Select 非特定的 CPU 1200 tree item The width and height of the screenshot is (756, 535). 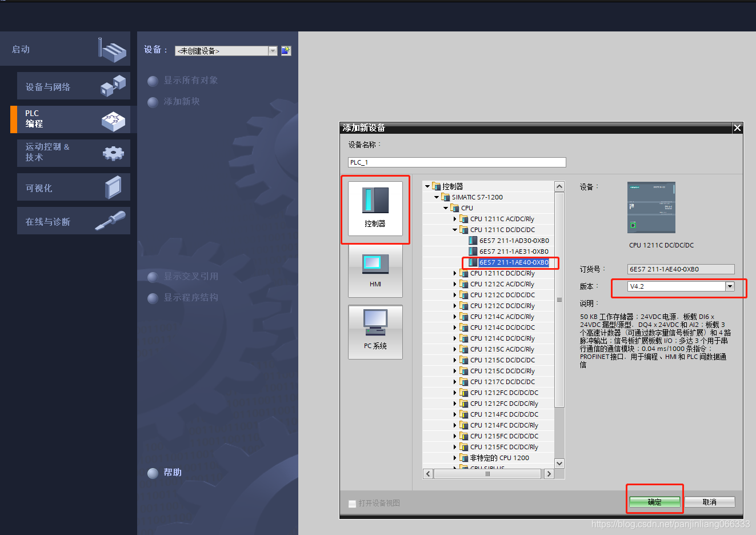(x=499, y=458)
